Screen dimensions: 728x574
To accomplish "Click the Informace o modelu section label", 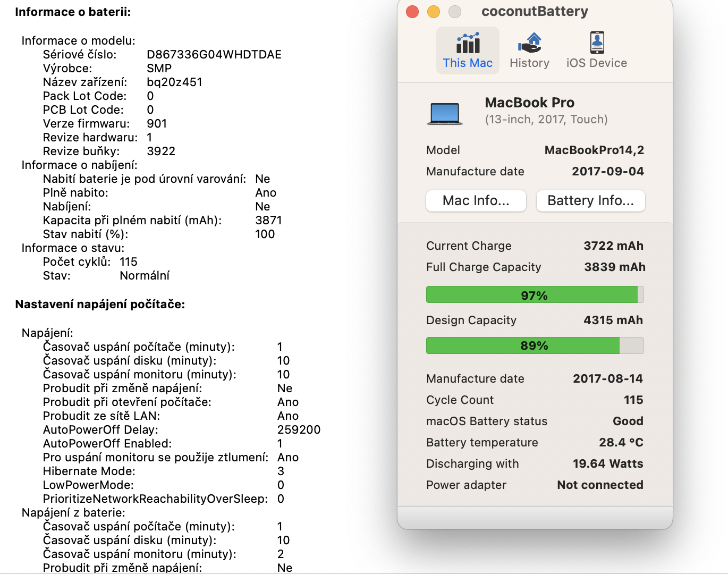I will [78, 41].
